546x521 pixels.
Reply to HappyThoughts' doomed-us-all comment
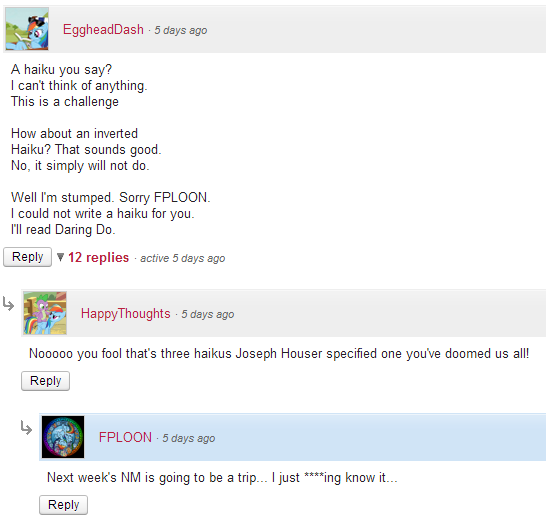46,381
